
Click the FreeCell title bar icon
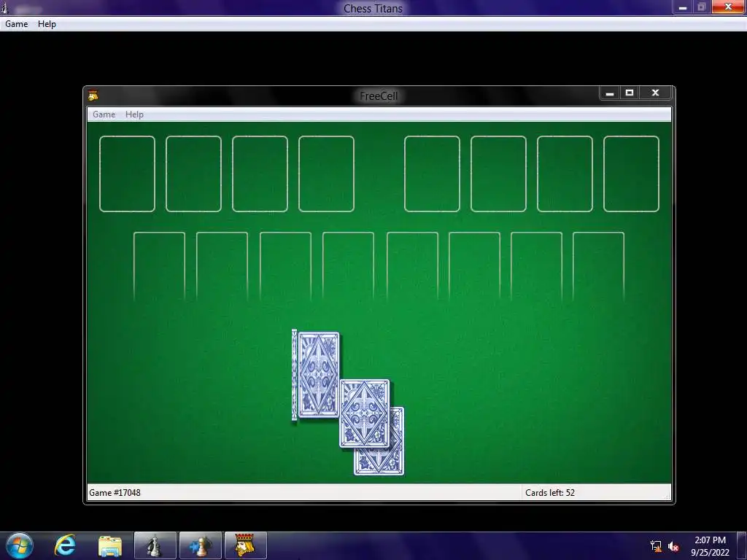pos(93,96)
